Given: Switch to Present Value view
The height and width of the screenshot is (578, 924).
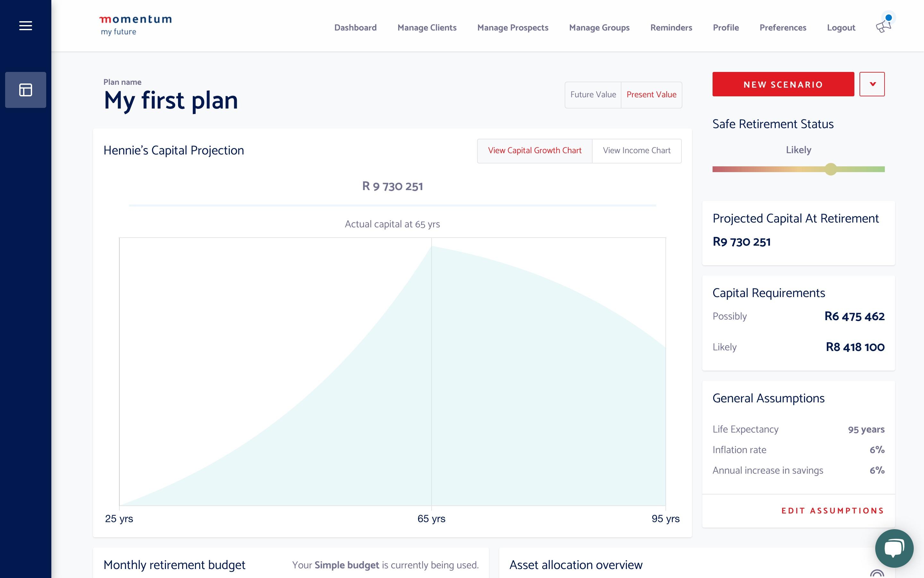Looking at the screenshot, I should (x=651, y=95).
